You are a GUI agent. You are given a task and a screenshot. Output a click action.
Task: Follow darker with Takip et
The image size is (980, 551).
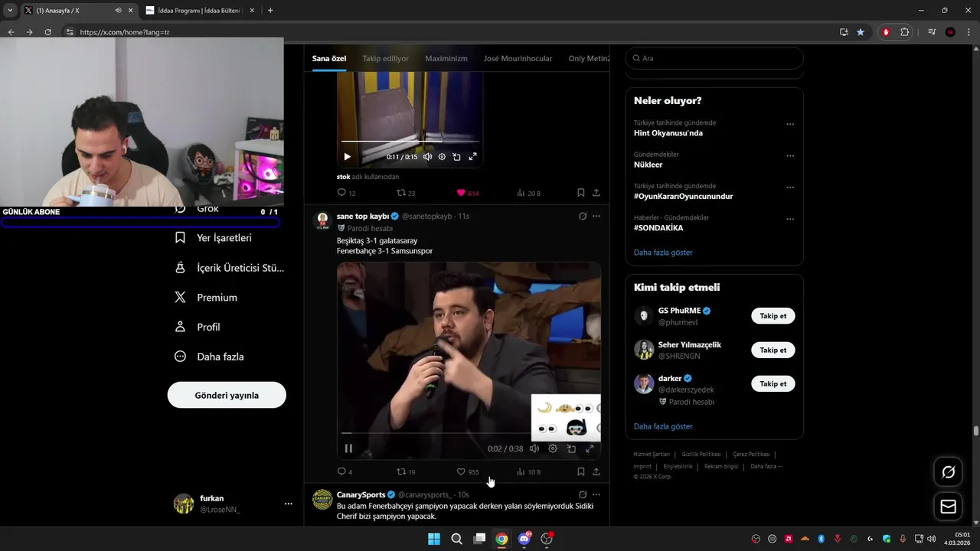click(x=773, y=383)
